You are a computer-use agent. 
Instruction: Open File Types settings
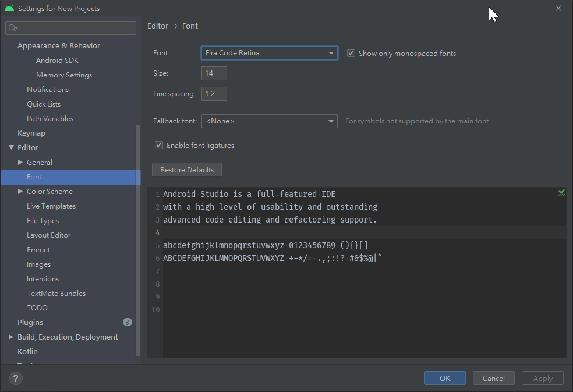[43, 221]
